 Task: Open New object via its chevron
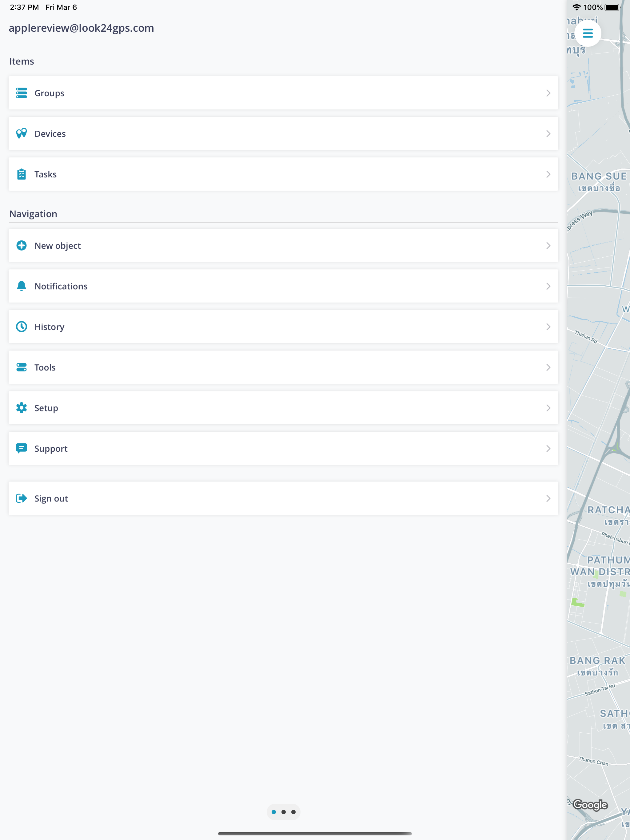click(548, 246)
